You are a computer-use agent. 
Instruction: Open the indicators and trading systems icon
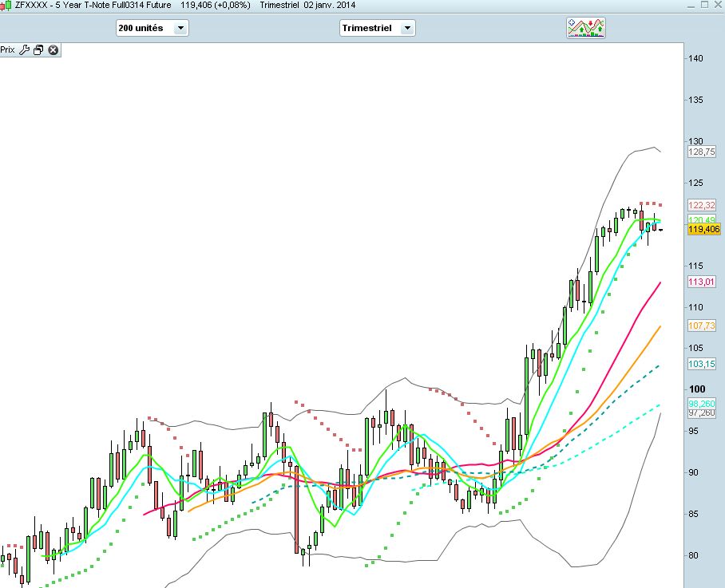pyautogui.click(x=586, y=28)
